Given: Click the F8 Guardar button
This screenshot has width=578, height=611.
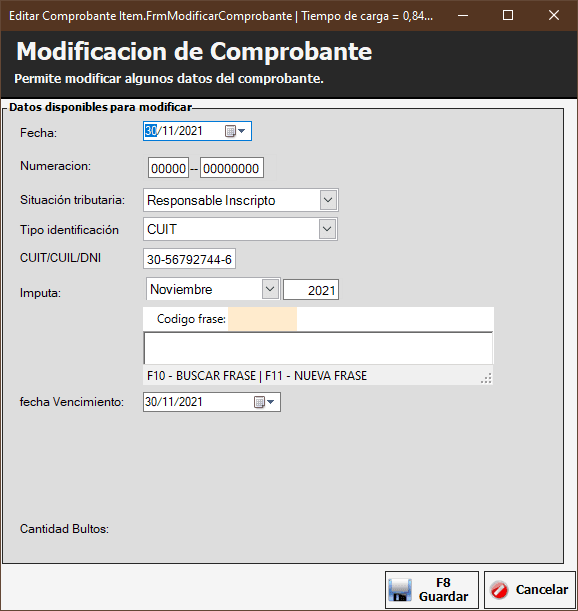Looking at the screenshot, I should pos(432,590).
